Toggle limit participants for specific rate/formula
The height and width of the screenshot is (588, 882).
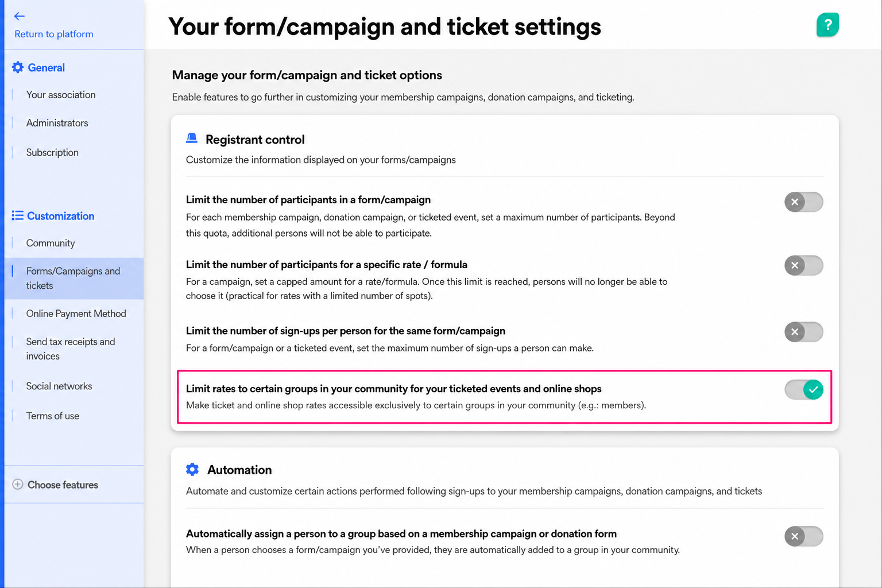coord(803,265)
